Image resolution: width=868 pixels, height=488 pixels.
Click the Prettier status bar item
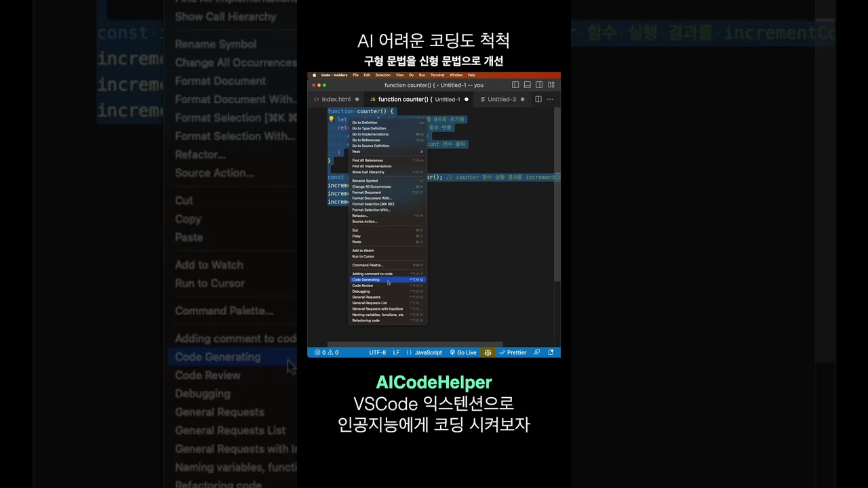coord(513,352)
